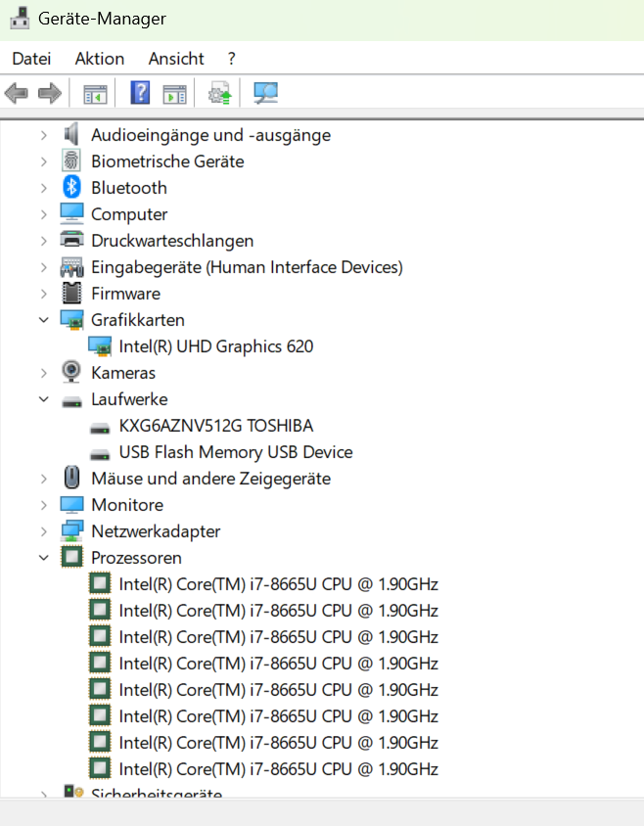Click the Forward arrow toolbar icon
The height and width of the screenshot is (826, 644).
50,94
